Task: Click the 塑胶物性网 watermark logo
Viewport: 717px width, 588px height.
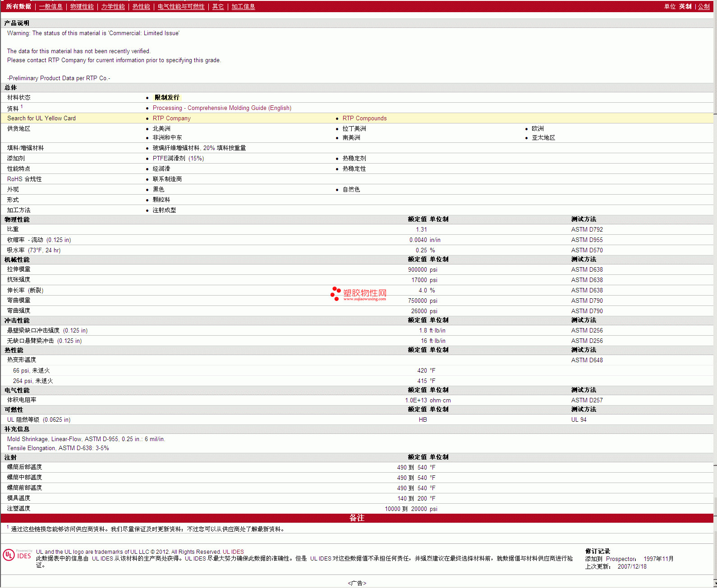Action: 358,294
